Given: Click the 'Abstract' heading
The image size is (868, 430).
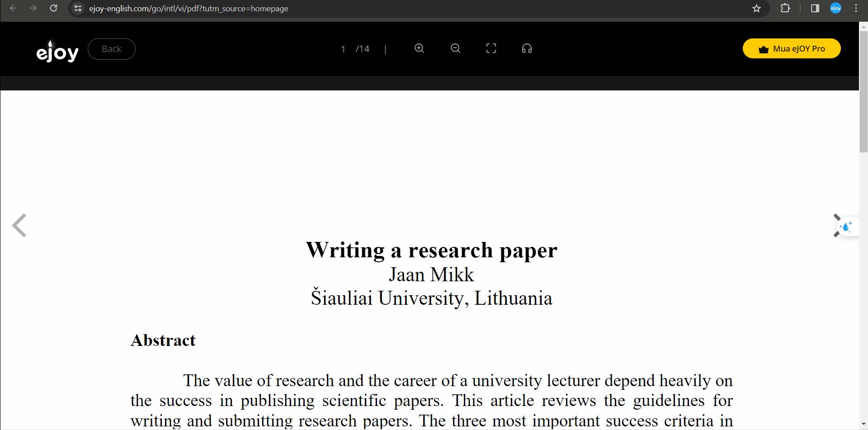Looking at the screenshot, I should coord(163,340).
